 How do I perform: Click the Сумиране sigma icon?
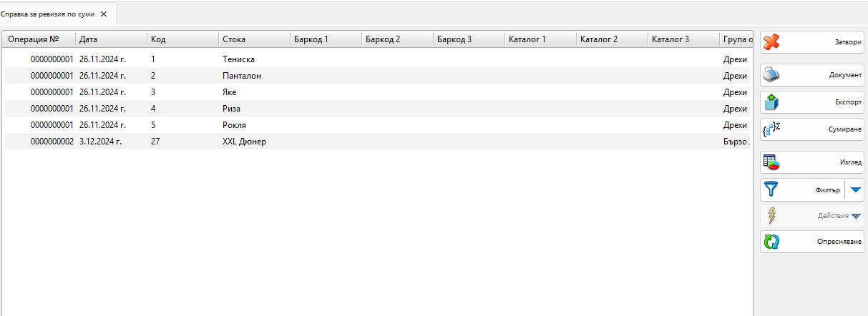(x=771, y=129)
